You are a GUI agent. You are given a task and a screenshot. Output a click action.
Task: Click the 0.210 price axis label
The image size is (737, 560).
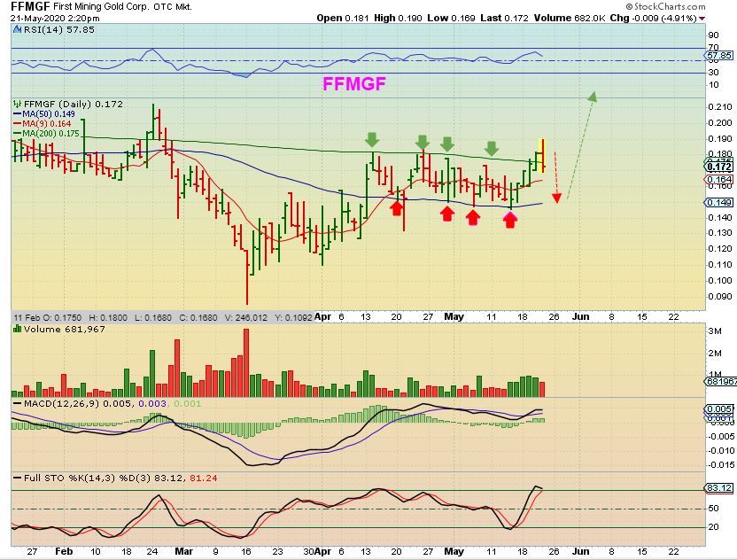point(720,106)
